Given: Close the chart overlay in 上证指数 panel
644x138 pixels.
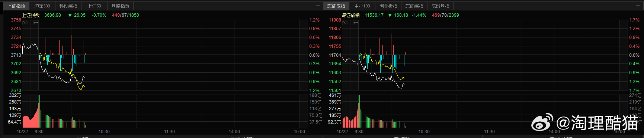Looking at the screenshot, I should tap(25, 23).
